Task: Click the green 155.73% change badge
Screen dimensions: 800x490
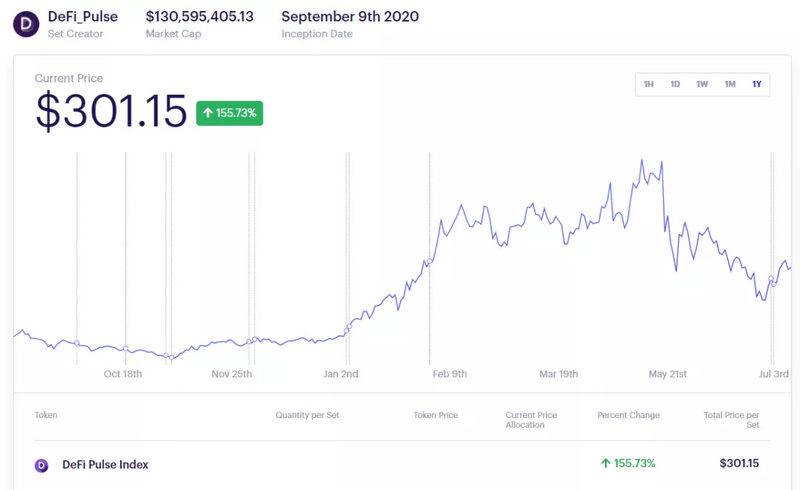Action: (229, 113)
